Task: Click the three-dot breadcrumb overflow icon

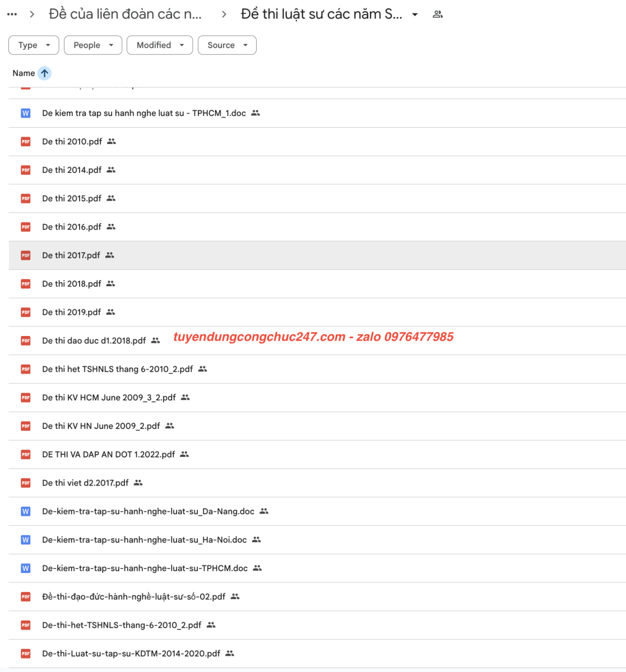Action: click(x=12, y=15)
